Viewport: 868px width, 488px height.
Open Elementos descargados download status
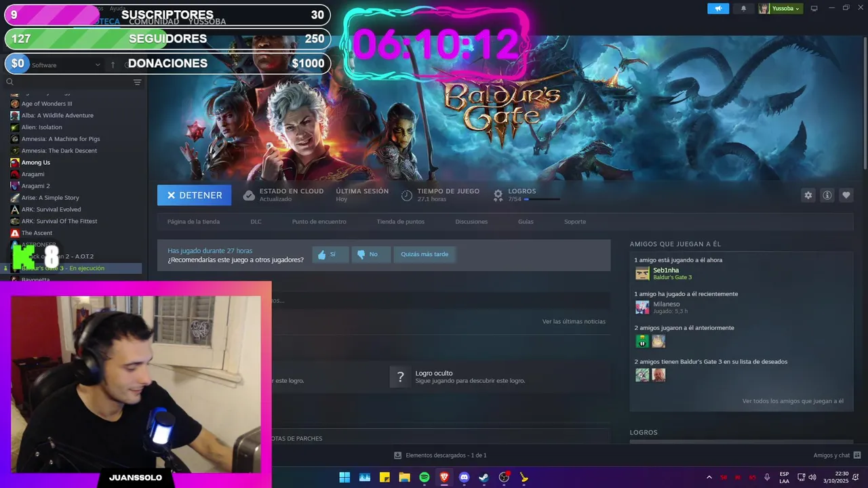[441, 455]
